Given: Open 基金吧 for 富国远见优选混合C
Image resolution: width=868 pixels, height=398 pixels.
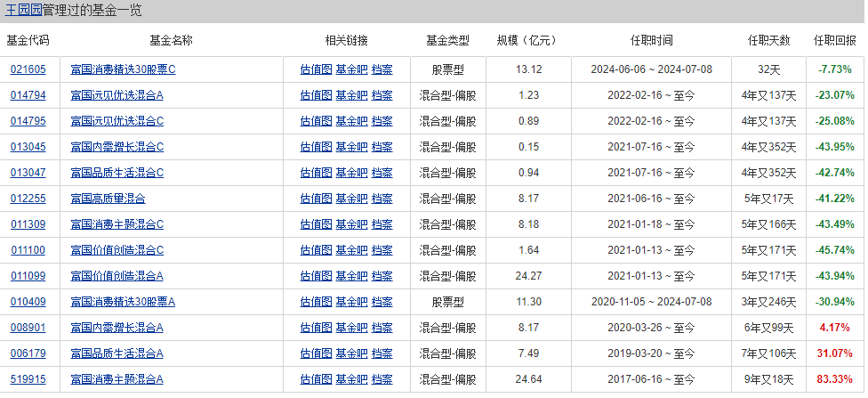Looking at the screenshot, I should (x=351, y=121).
